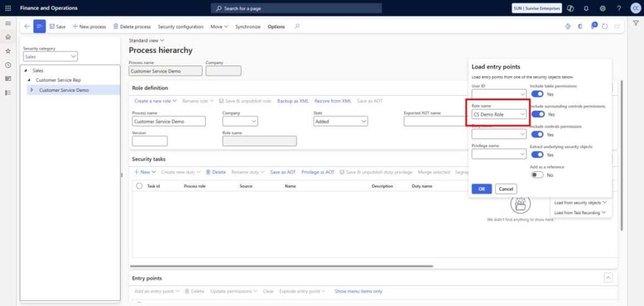Open the New menu in Security tasks
The height and width of the screenshot is (306, 644).
[145, 172]
